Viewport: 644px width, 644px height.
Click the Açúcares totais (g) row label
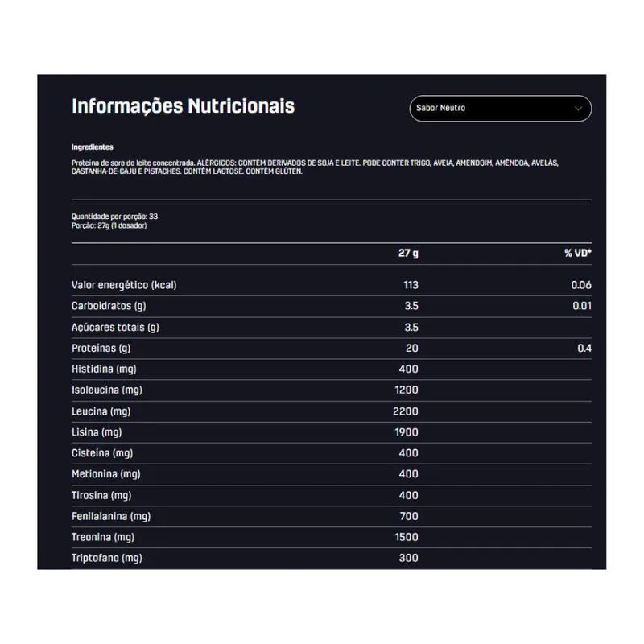115,327
